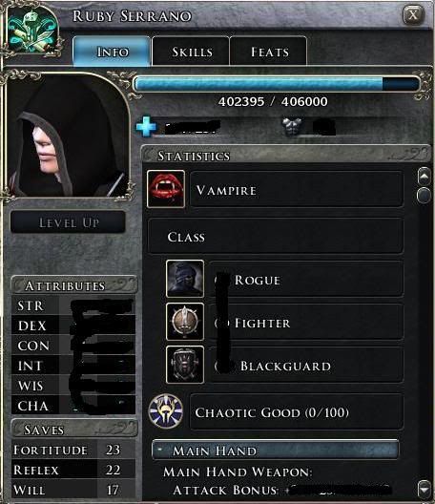
Task: Select the Rogue class portrait icon
Action: pos(185,279)
